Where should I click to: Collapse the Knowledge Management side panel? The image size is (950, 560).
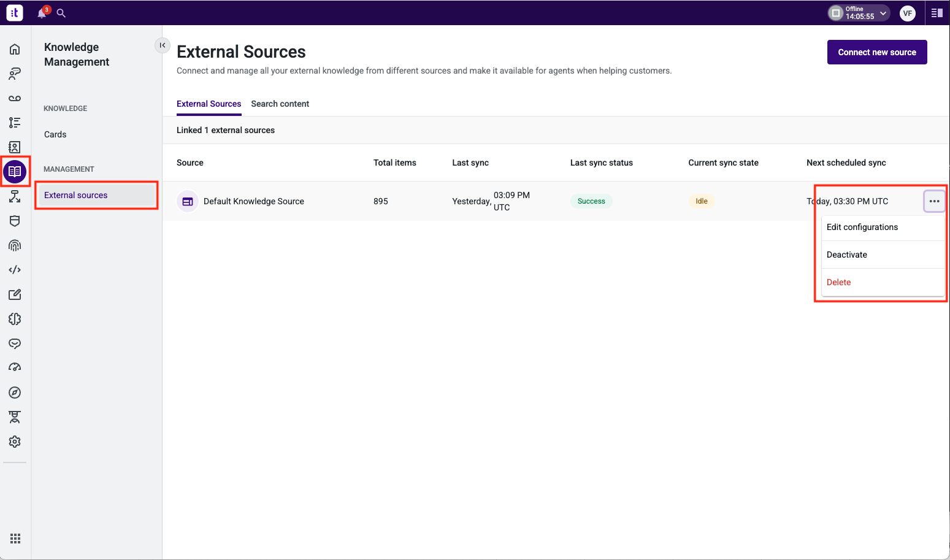point(163,45)
